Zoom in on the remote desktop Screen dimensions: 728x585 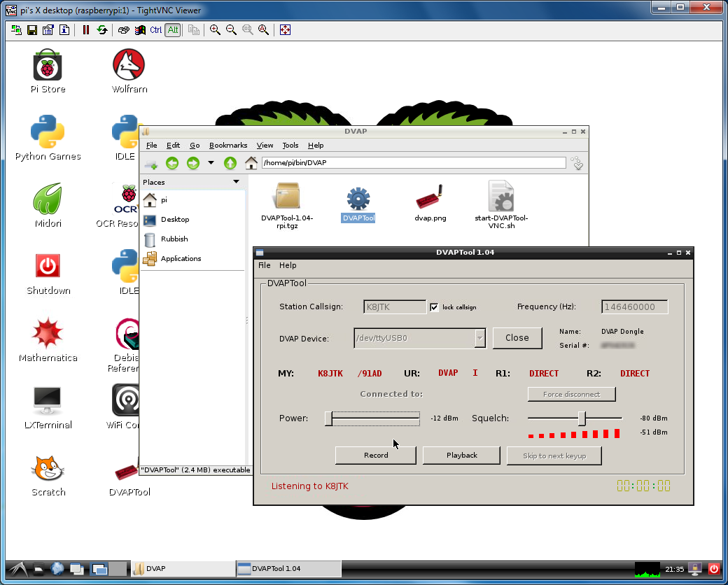(x=215, y=30)
